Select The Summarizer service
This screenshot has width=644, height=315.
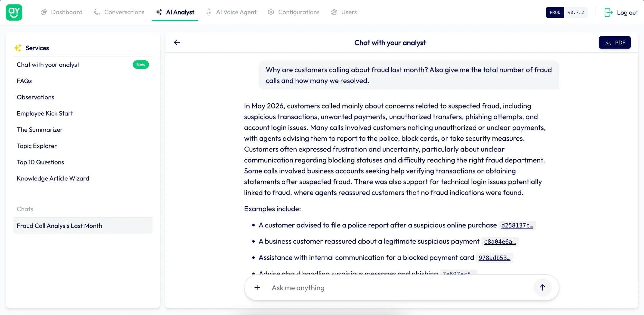(40, 130)
